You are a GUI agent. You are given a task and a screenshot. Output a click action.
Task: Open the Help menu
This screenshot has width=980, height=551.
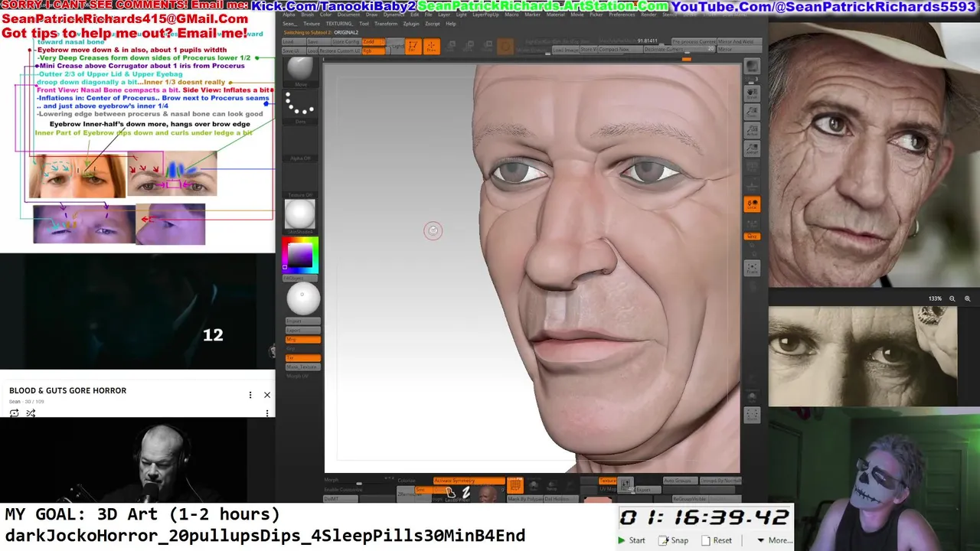[451, 24]
